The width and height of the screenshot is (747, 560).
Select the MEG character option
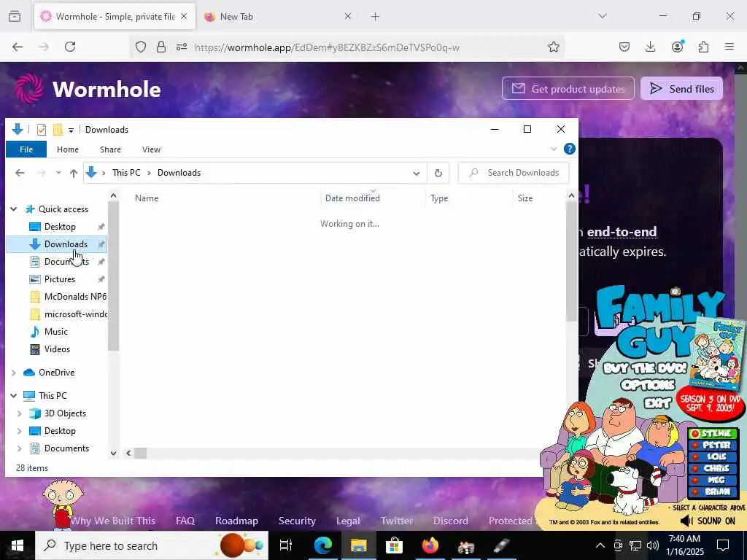point(713,480)
